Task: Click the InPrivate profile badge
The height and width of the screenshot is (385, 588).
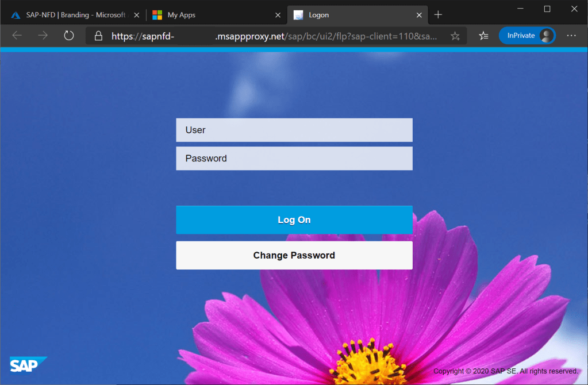Action: click(526, 36)
